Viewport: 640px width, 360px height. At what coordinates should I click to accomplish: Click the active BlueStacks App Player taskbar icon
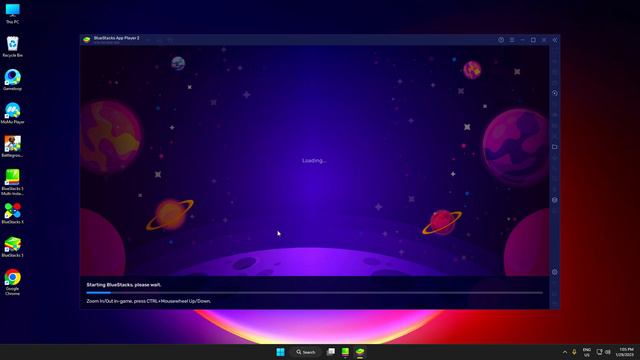360,351
